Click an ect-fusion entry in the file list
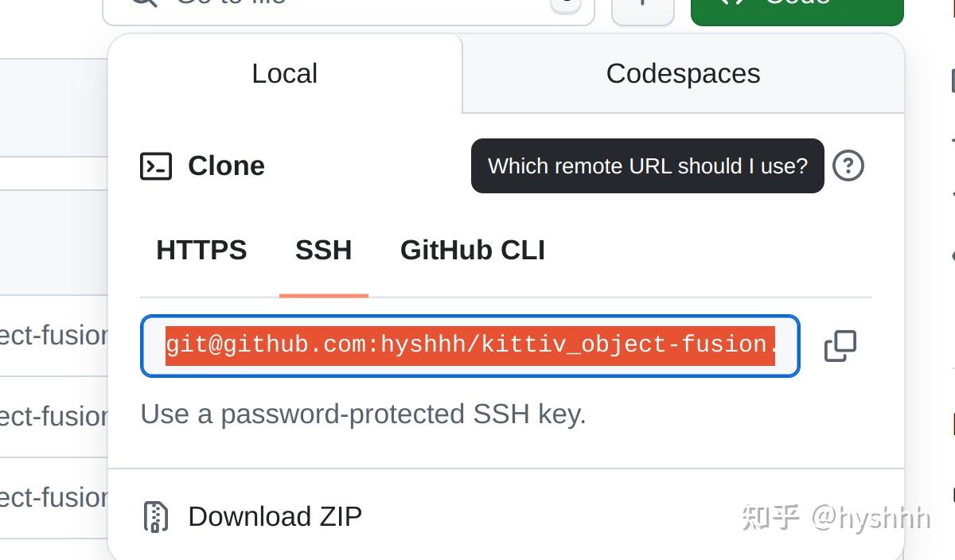Screen dimensions: 955x560 tap(52, 335)
